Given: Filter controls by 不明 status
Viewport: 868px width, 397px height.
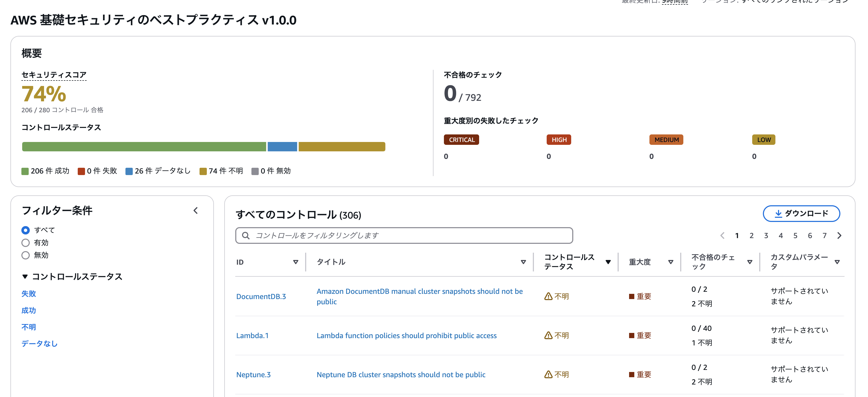Looking at the screenshot, I should [29, 327].
